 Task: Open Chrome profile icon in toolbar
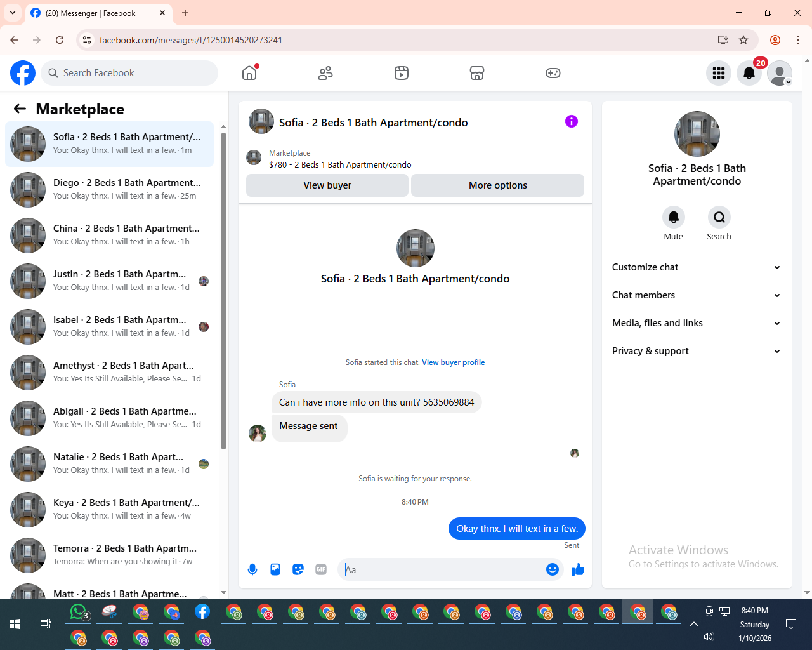(775, 40)
